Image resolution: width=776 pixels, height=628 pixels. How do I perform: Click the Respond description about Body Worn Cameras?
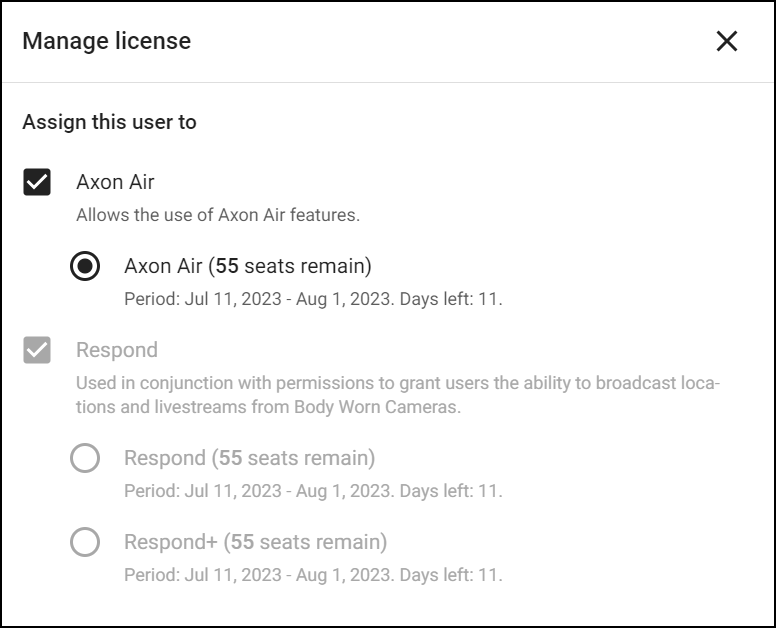pos(398,395)
